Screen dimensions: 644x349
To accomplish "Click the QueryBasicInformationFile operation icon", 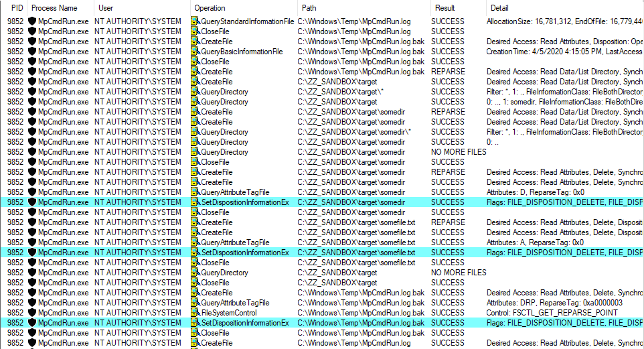I will point(195,52).
